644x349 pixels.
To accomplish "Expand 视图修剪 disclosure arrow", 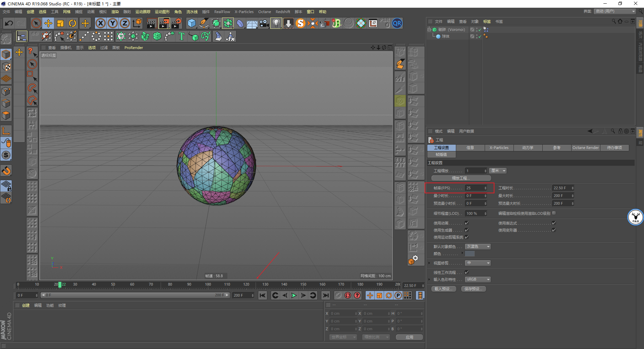I will point(429,263).
